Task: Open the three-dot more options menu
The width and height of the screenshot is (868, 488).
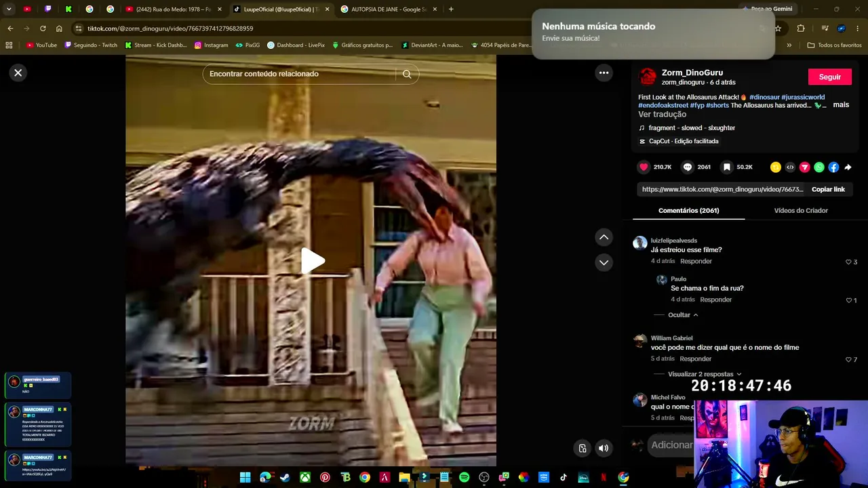Action: [604, 73]
